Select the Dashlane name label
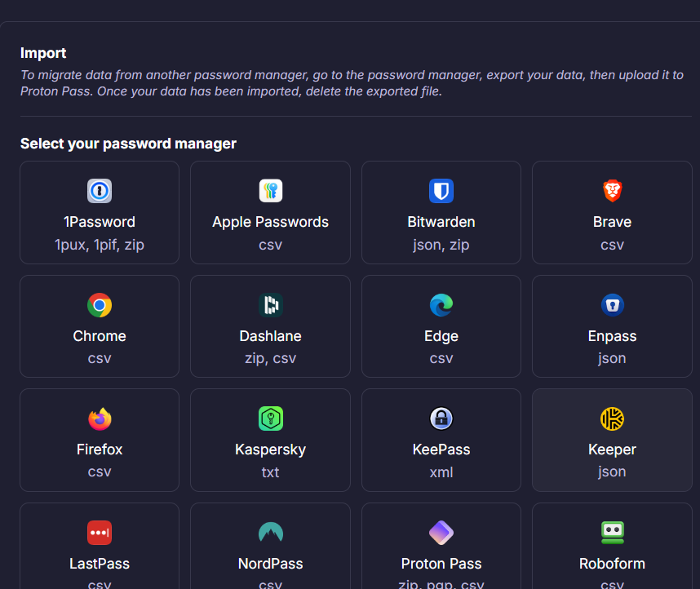The image size is (700, 589). click(x=271, y=336)
